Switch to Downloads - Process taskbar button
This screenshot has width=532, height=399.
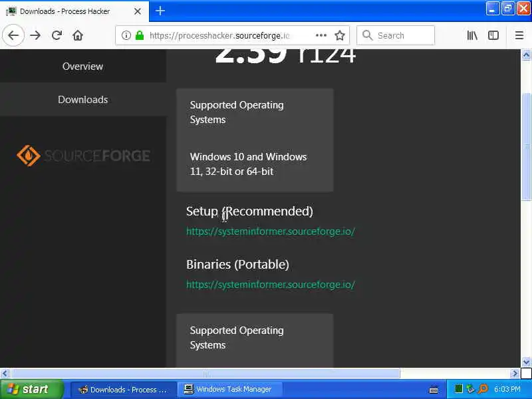click(x=124, y=390)
